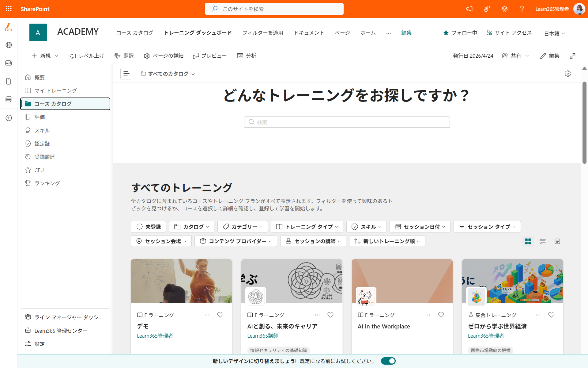Open the catalog web part settings gear
The height and width of the screenshot is (368, 588).
(568, 74)
